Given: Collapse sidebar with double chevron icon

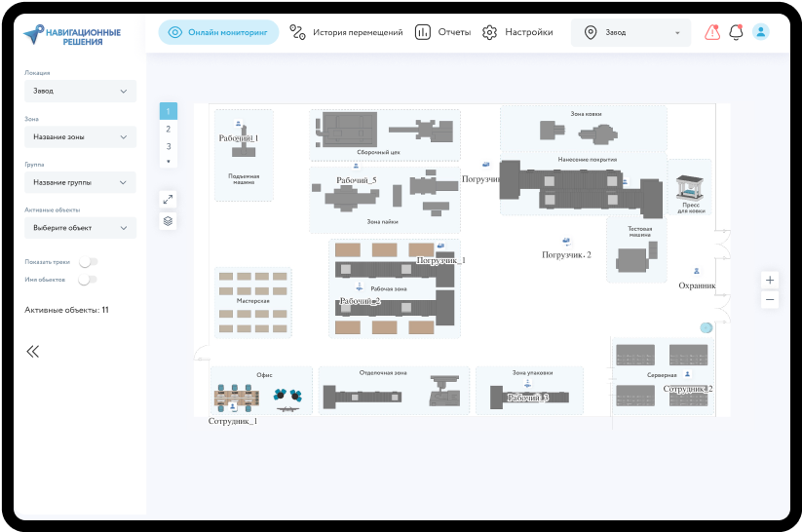Looking at the screenshot, I should click(x=33, y=352).
